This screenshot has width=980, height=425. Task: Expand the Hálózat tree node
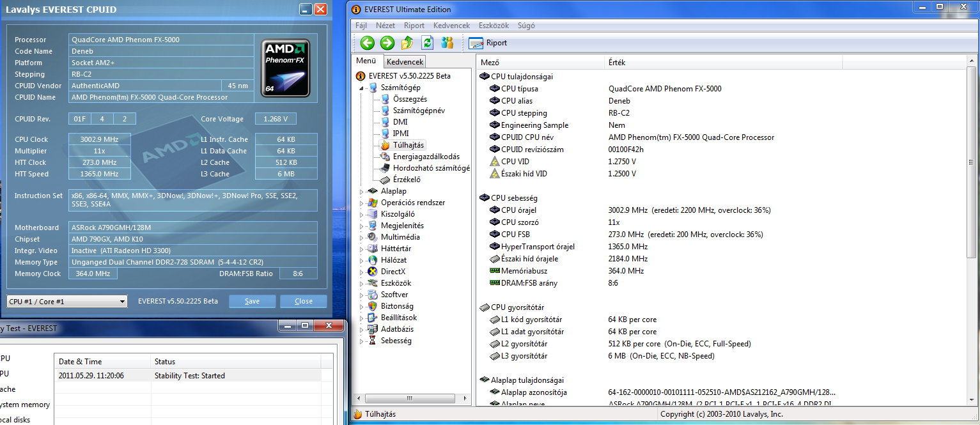(x=362, y=261)
